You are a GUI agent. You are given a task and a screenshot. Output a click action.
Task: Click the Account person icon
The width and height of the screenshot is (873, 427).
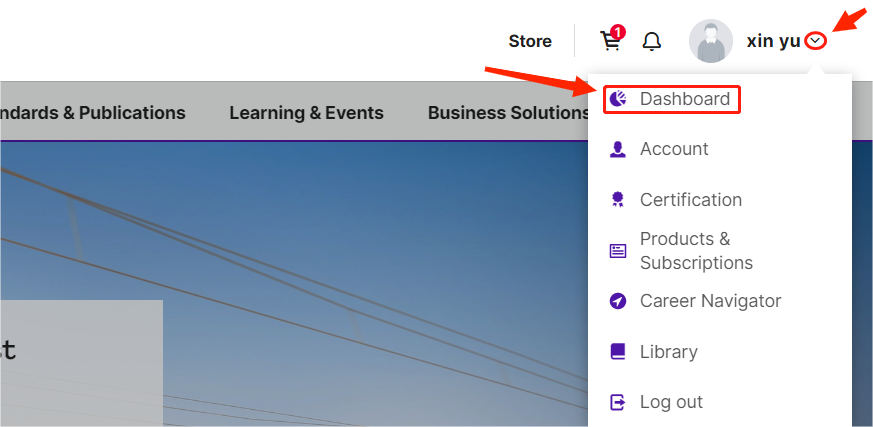point(618,149)
